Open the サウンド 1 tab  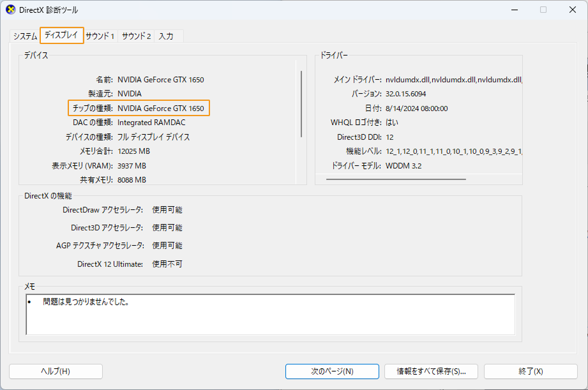click(99, 36)
